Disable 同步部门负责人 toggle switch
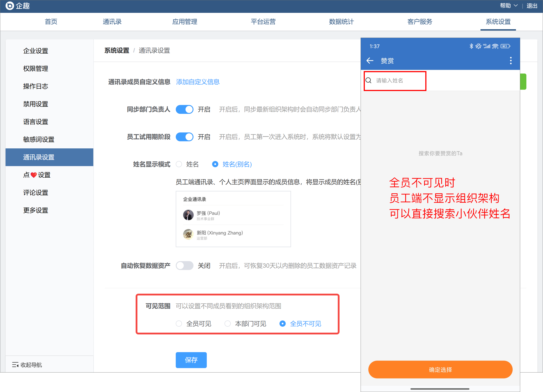 [x=184, y=110]
